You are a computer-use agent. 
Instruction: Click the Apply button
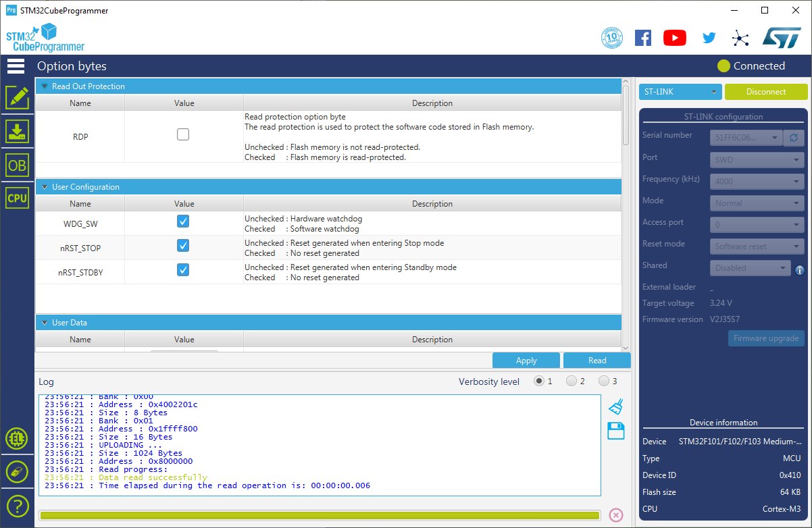[x=526, y=360]
